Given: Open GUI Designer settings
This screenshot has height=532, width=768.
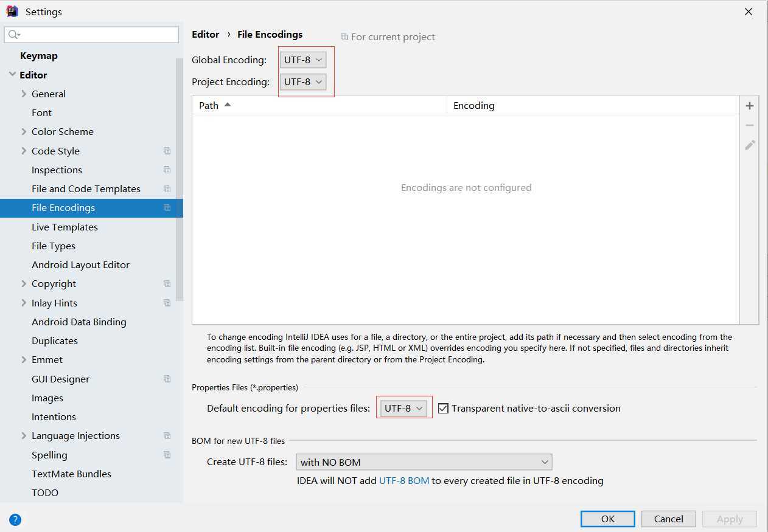Looking at the screenshot, I should [60, 379].
